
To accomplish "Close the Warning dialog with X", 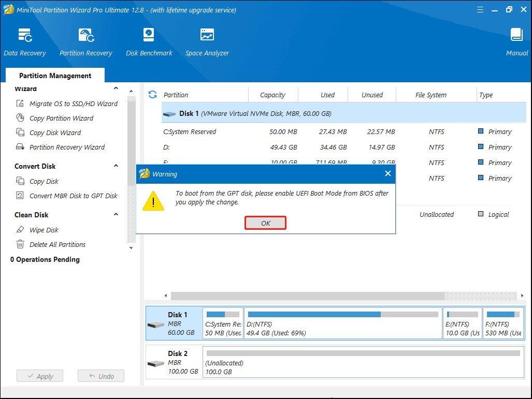I will pyautogui.click(x=388, y=173).
